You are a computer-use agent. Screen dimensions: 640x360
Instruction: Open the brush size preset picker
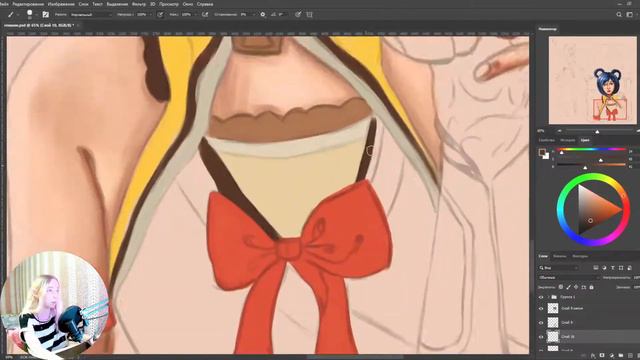tap(31, 14)
